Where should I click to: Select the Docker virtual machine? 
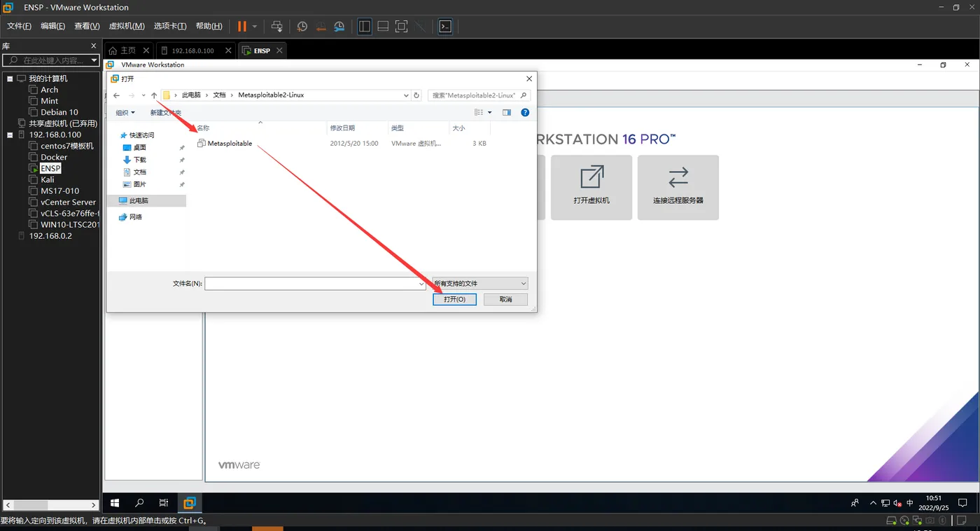coord(54,157)
